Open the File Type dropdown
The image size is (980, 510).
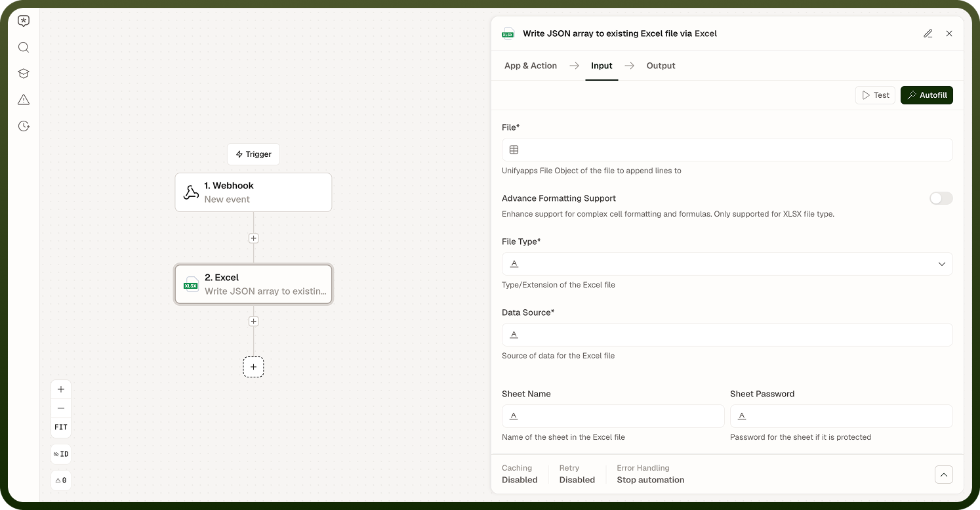tap(727, 264)
